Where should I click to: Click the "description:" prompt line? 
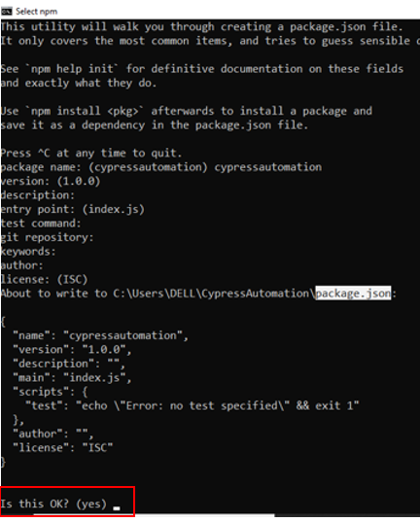coord(38,195)
